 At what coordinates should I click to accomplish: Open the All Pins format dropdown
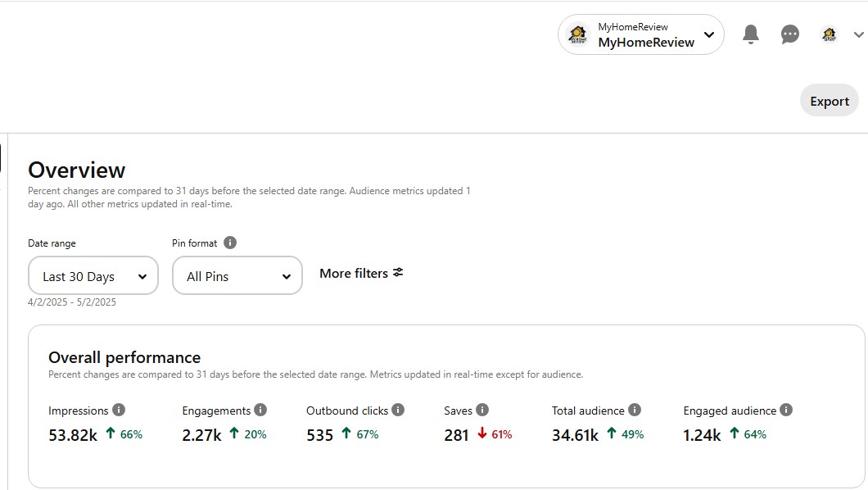click(x=237, y=276)
